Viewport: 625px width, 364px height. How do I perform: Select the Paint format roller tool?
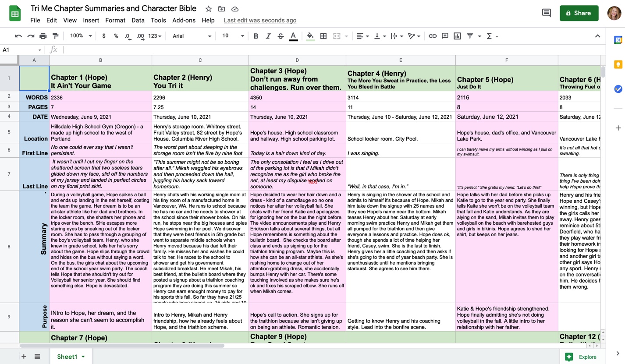point(55,36)
